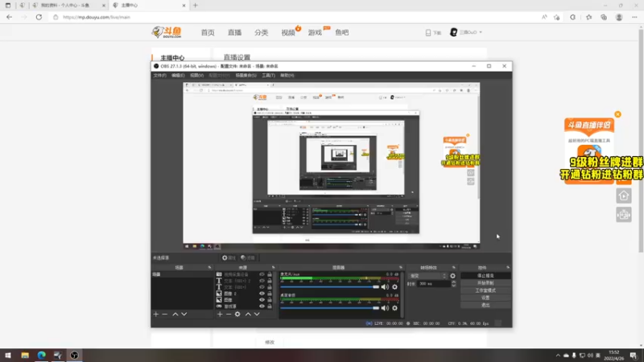
Task: Click the 退出 exit button in OBS
Action: (485, 305)
